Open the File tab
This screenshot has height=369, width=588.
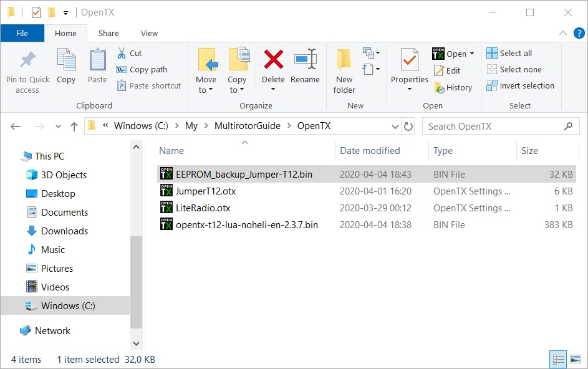pos(22,34)
